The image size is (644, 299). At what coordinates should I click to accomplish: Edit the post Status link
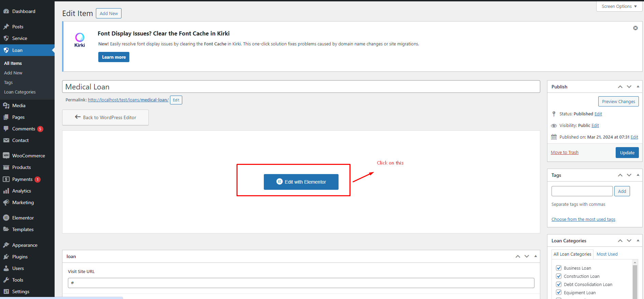tap(598, 114)
